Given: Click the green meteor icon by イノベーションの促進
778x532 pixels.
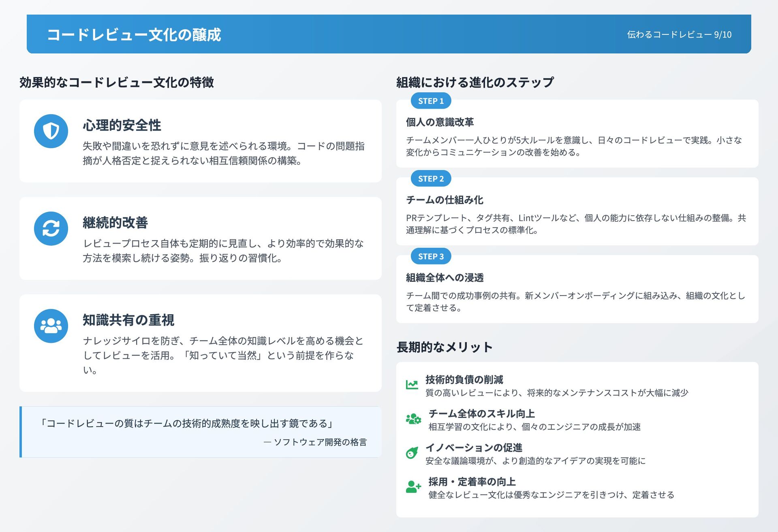Looking at the screenshot, I should (412, 453).
